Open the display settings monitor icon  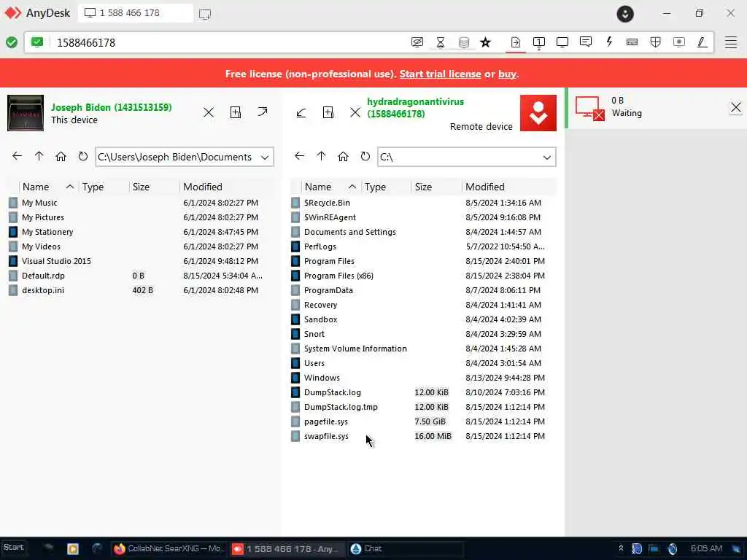coord(562,42)
